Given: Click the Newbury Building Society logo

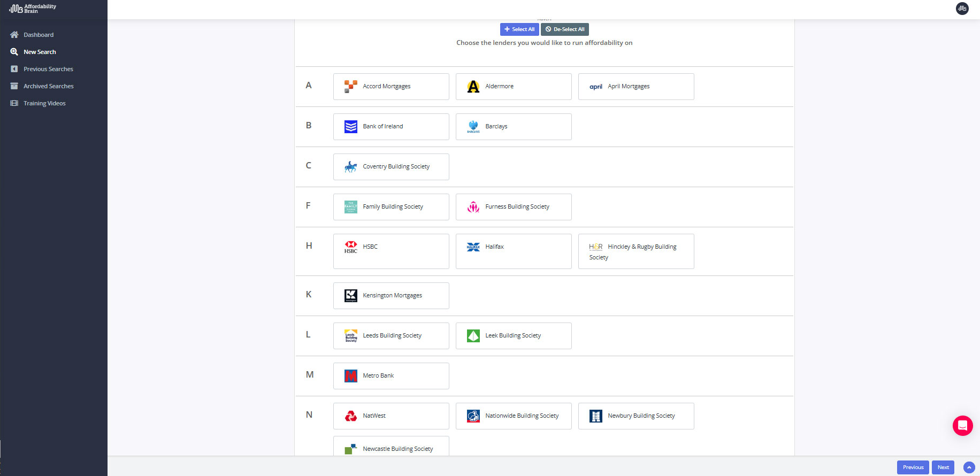Looking at the screenshot, I should [x=596, y=416].
